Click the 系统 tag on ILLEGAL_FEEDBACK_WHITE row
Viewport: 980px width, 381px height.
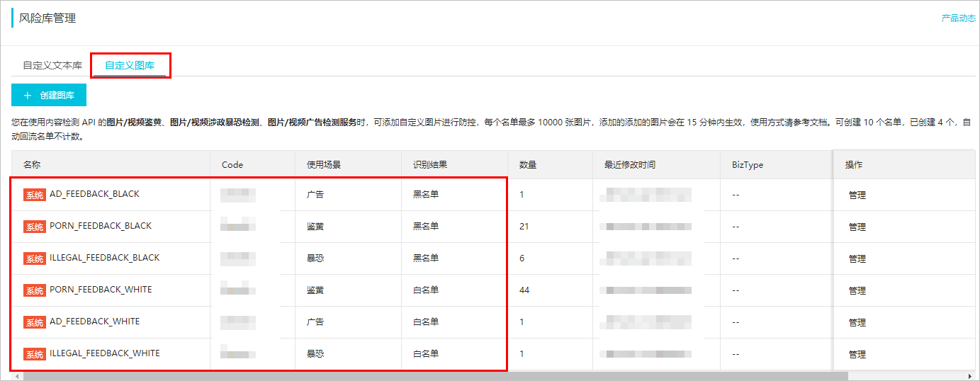click(35, 355)
